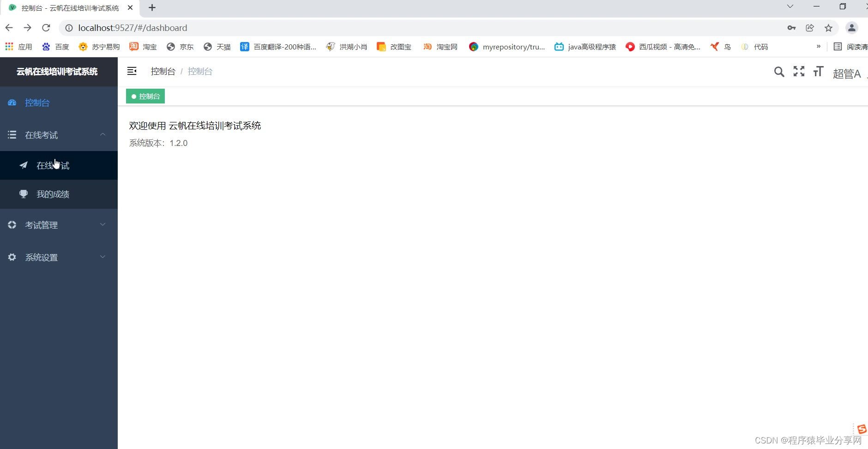Open the Chrome tab search dropdown
Screen dimensions: 868x449
click(x=790, y=6)
